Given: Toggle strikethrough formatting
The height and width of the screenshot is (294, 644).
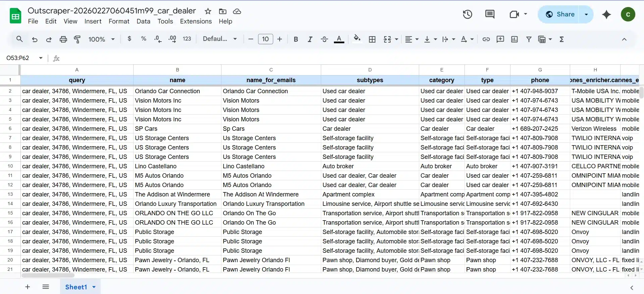Looking at the screenshot, I should pyautogui.click(x=324, y=39).
